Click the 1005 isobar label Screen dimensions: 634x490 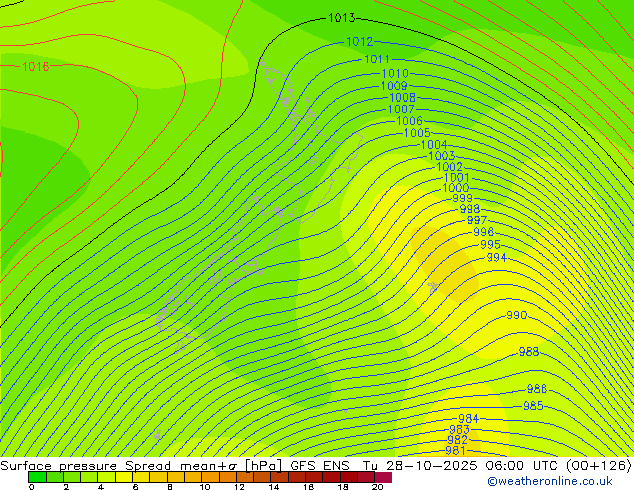coord(417,133)
